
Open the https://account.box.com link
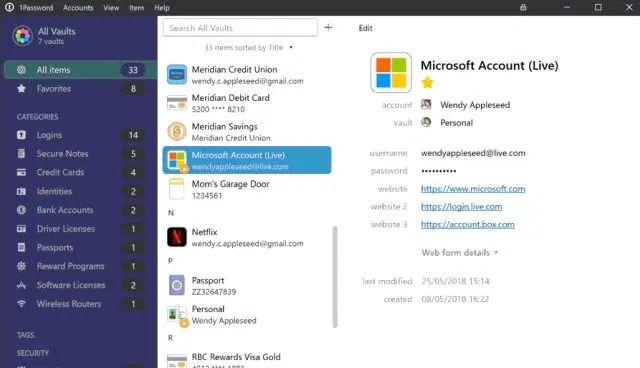point(468,225)
